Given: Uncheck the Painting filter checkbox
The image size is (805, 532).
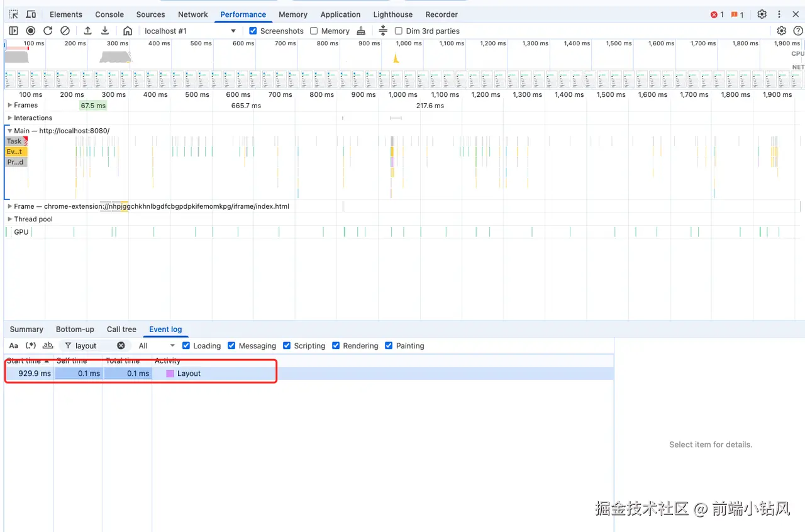Looking at the screenshot, I should click(389, 346).
